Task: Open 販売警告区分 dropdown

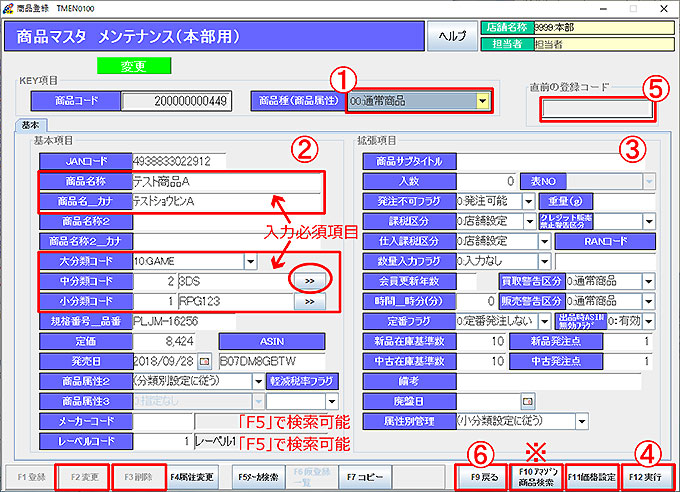Action: pos(649,301)
